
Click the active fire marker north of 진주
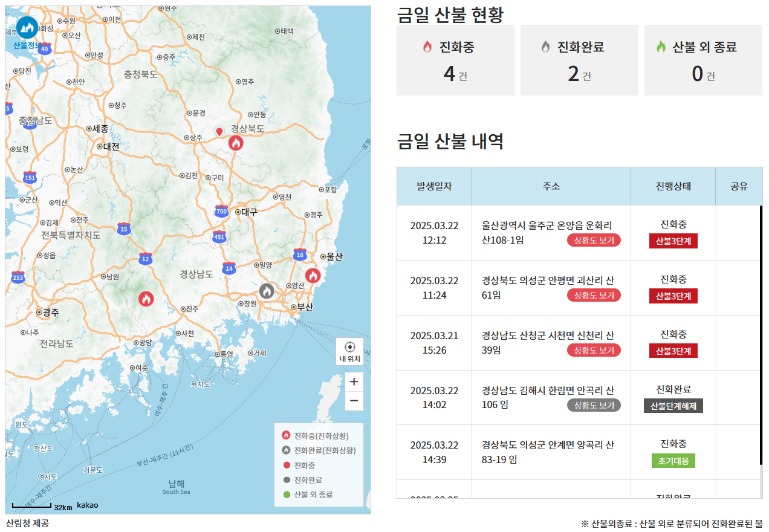tap(146, 298)
